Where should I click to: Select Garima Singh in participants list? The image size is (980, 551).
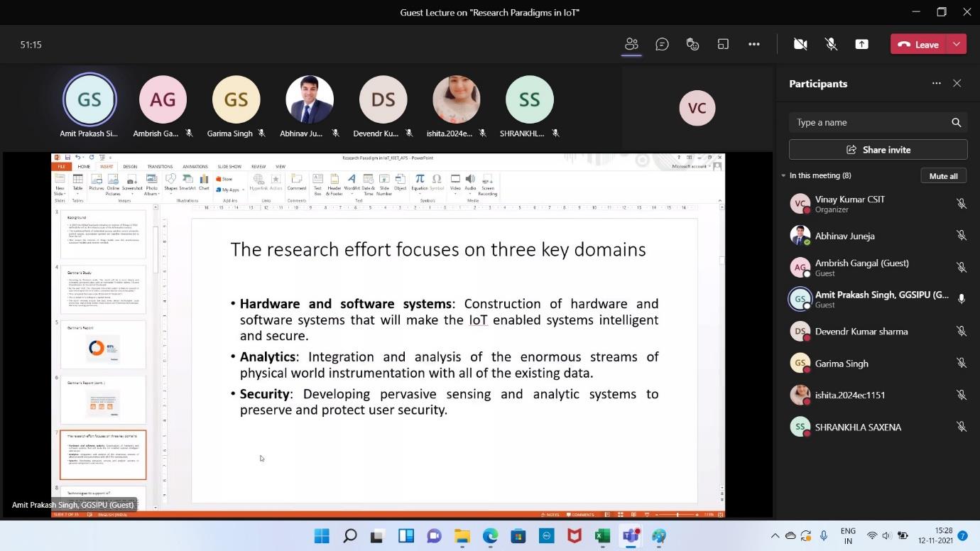click(x=842, y=364)
